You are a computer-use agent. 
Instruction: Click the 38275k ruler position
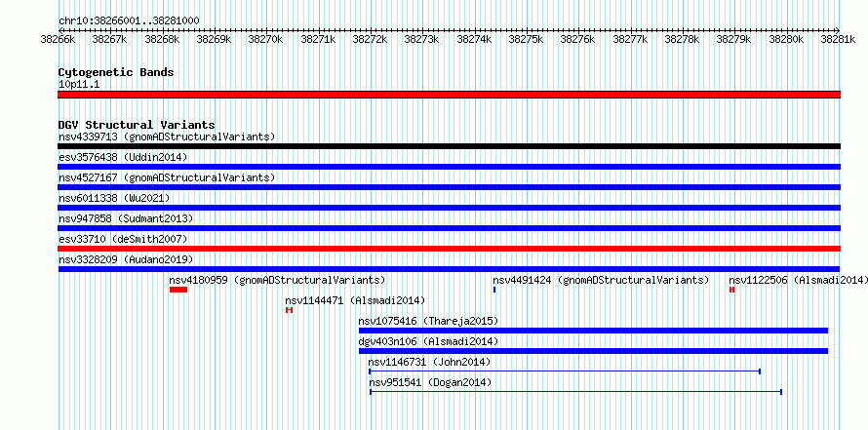[x=527, y=39]
